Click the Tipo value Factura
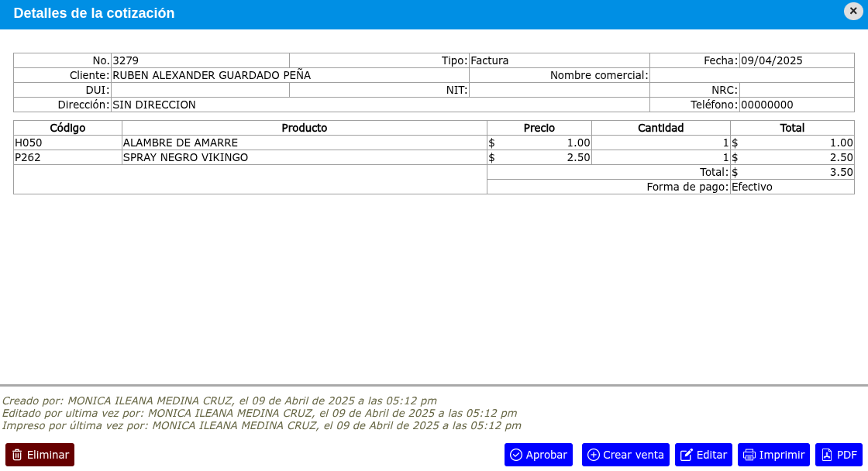The width and height of the screenshot is (868, 471). tap(489, 60)
